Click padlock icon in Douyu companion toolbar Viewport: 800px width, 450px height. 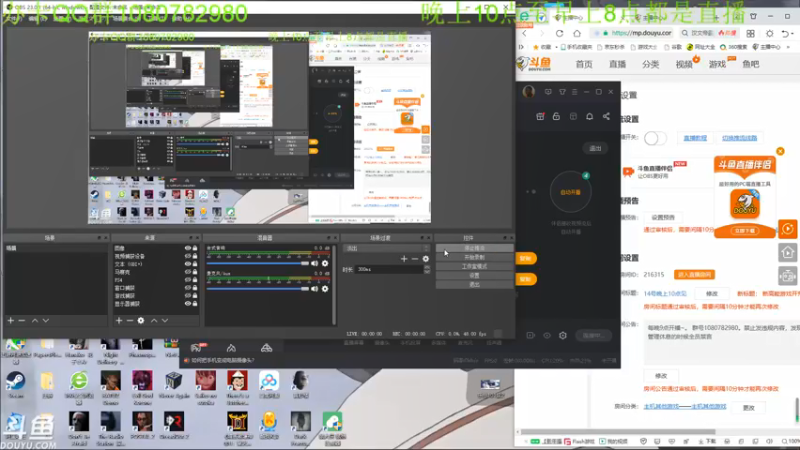pos(556,116)
